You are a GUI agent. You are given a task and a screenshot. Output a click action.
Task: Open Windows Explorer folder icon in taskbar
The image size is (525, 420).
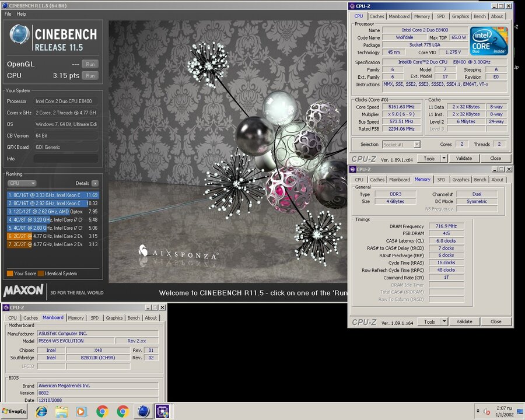62,411
